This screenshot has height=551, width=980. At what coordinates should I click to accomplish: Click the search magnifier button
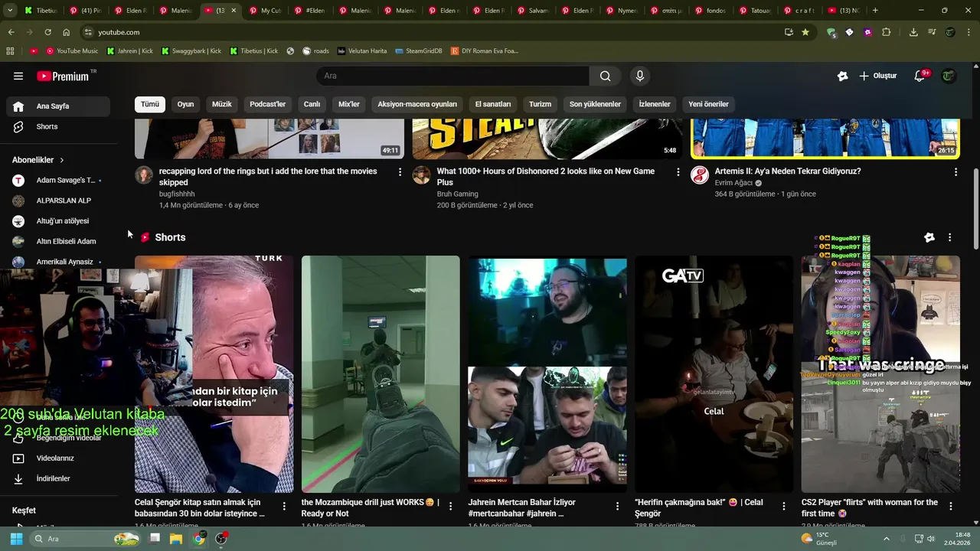605,76
